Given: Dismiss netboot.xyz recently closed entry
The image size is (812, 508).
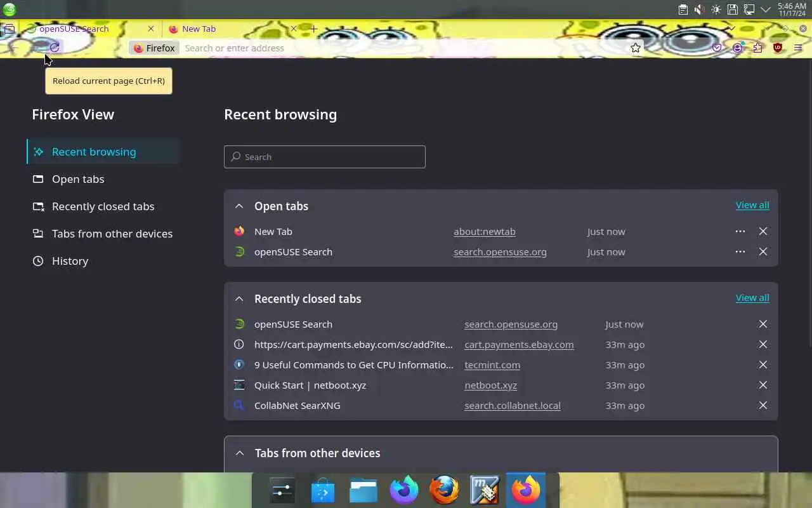Looking at the screenshot, I should [x=763, y=385].
